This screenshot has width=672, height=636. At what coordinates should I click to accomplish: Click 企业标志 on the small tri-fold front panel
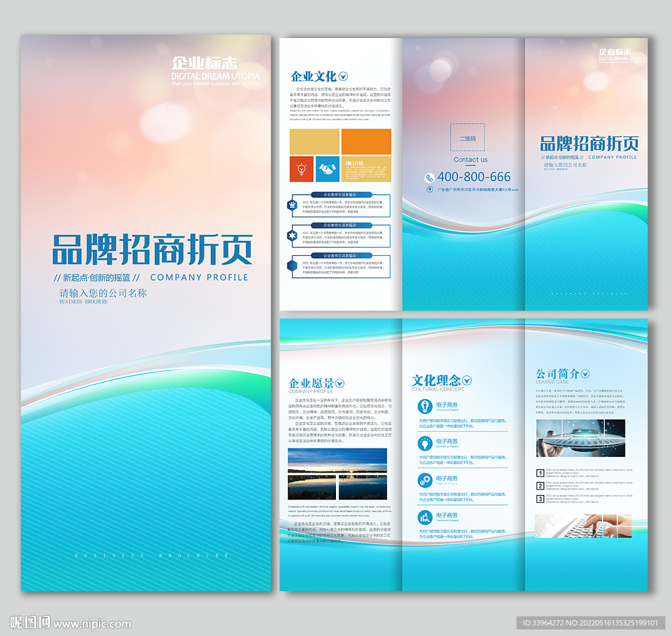click(x=616, y=53)
